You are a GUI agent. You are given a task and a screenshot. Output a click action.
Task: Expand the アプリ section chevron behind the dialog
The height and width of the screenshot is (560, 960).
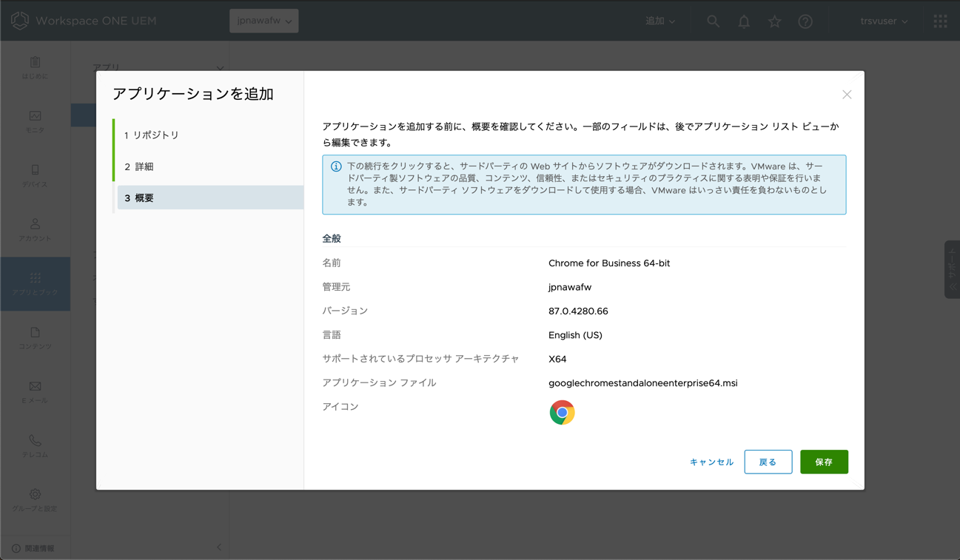pyautogui.click(x=220, y=68)
